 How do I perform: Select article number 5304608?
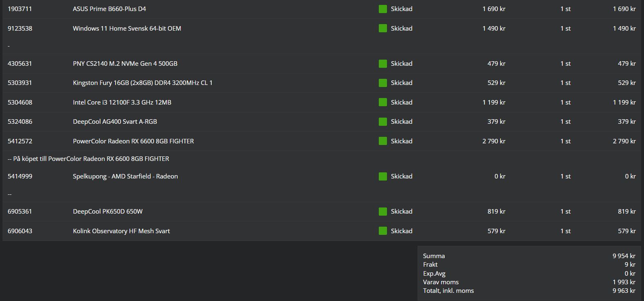click(x=20, y=102)
